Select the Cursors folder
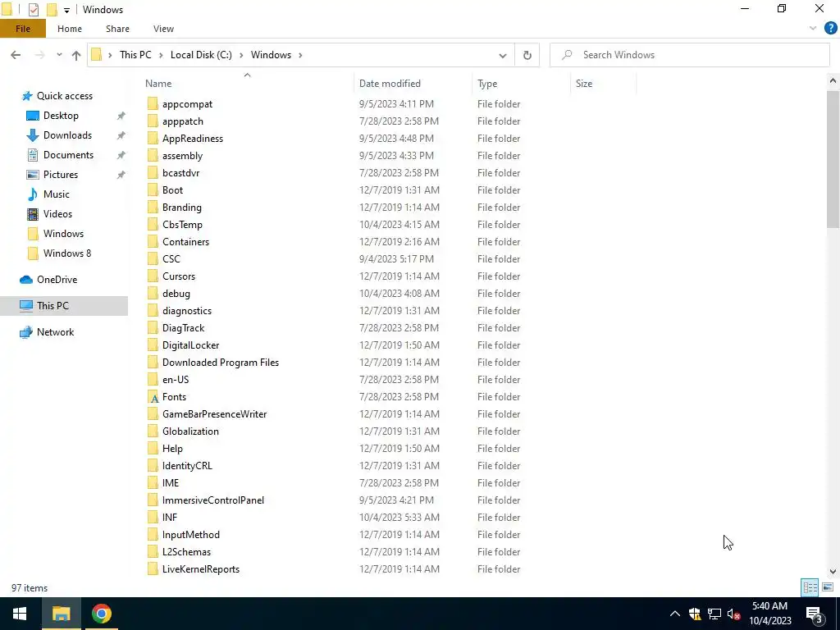This screenshot has width=840, height=630. 178,276
